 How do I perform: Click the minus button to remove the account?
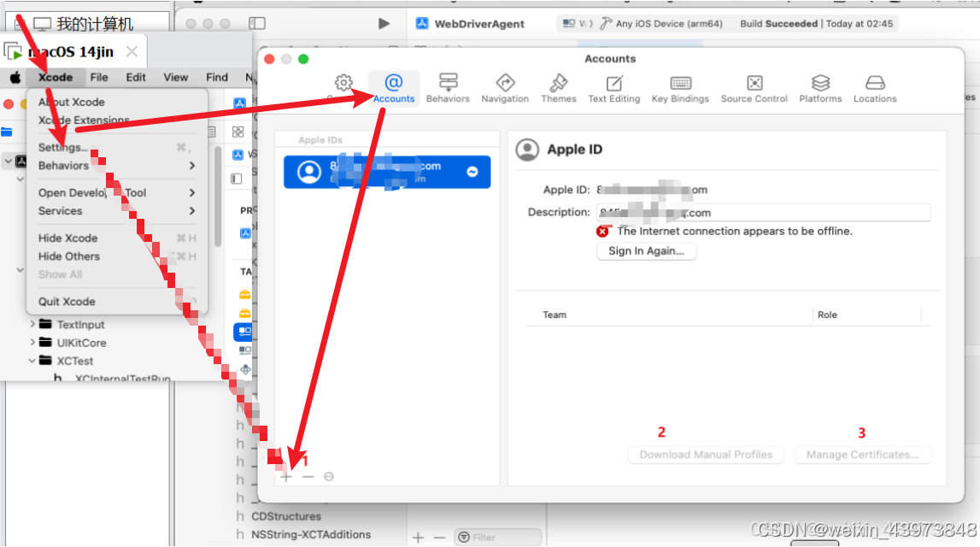[x=308, y=477]
